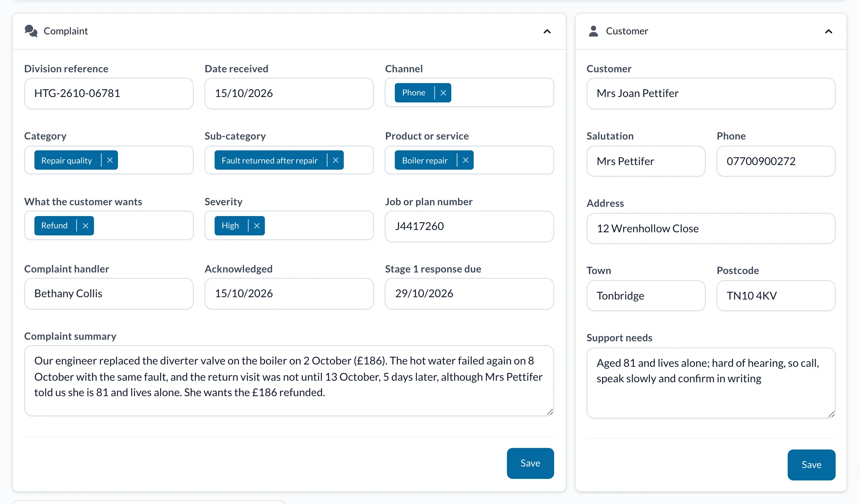
Task: Edit the Salutation field
Action: click(646, 161)
